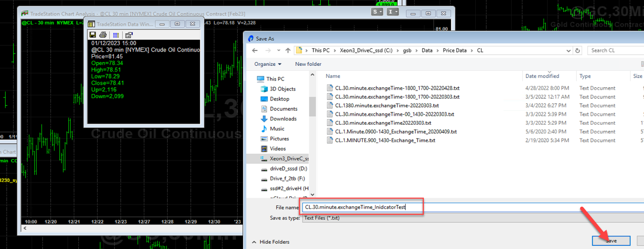
Task: Click the Save button
Action: (611, 241)
